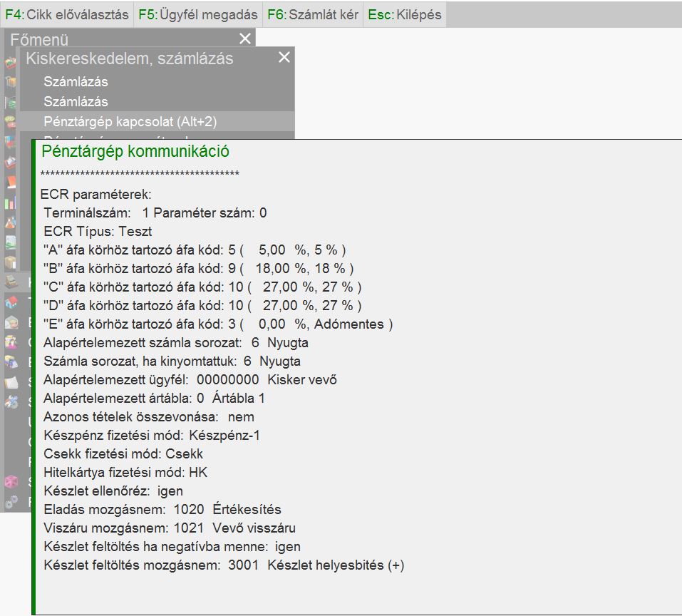Open Pénztárgép kapcsolat (Alt+2) menu item
The image size is (682, 616).
[130, 122]
